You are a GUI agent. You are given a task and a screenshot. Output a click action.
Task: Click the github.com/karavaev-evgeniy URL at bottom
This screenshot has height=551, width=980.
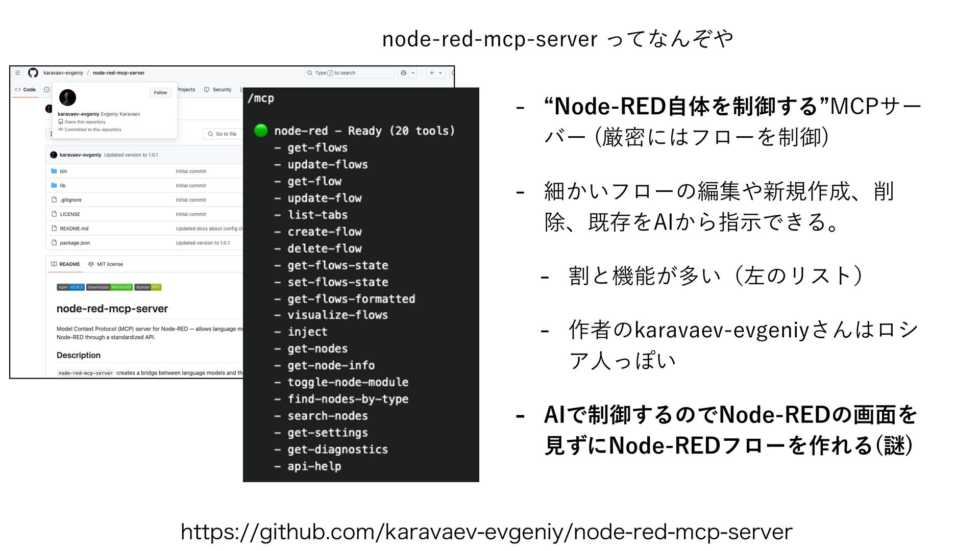point(486,532)
